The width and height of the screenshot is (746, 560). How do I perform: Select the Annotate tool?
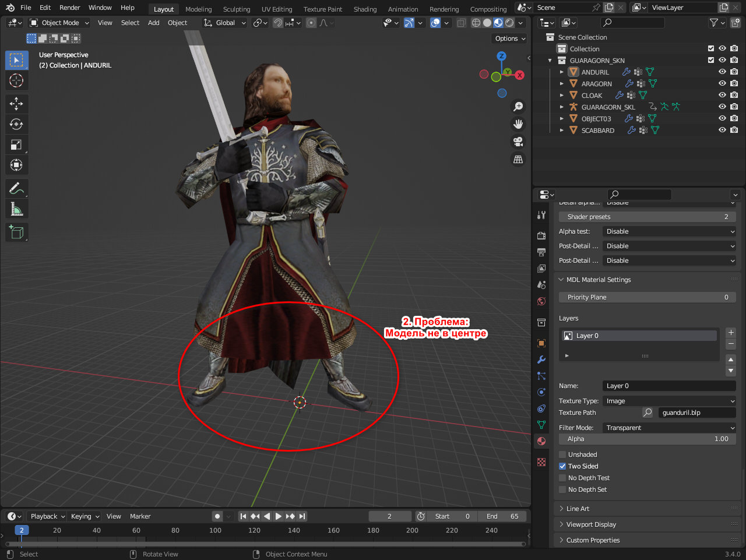(x=16, y=188)
